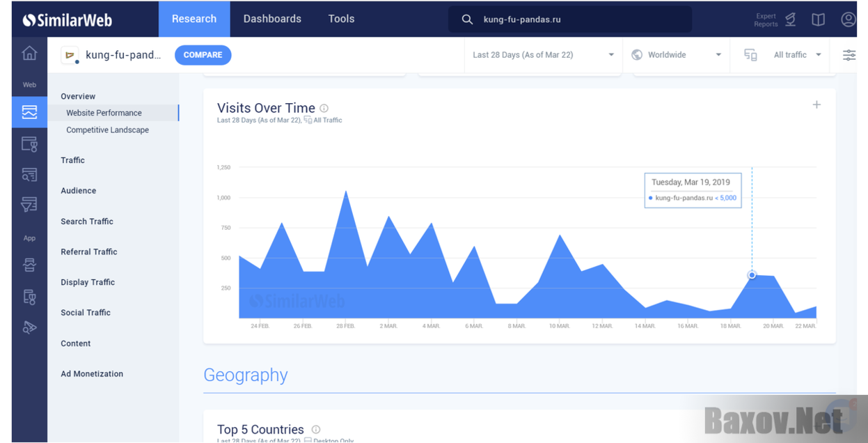Open the Display Traffic section
This screenshot has width=868, height=443.
point(88,283)
